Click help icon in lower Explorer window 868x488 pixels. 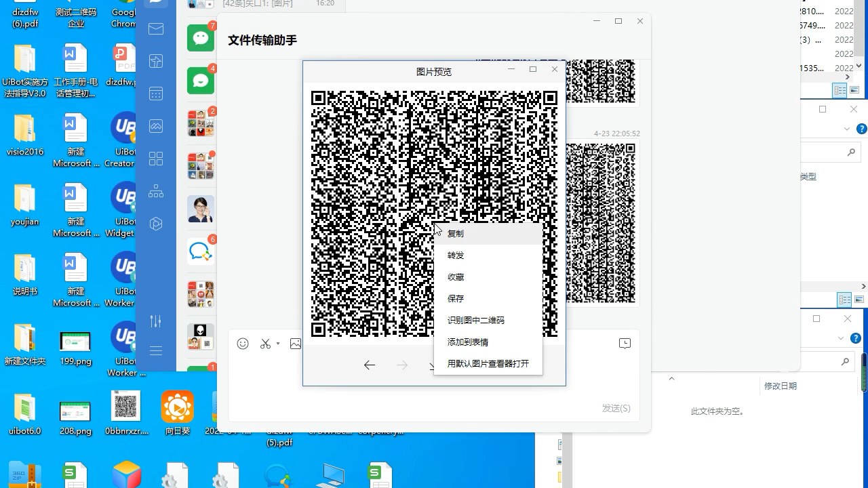click(856, 338)
